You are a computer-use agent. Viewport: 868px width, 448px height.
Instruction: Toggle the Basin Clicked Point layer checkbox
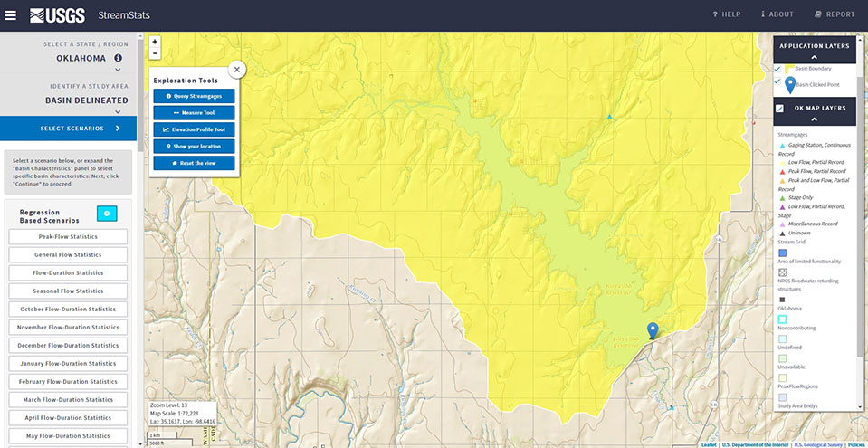tap(777, 82)
